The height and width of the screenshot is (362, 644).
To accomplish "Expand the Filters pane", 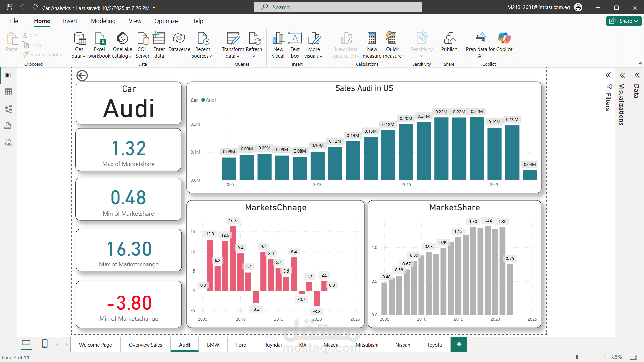I will click(608, 75).
